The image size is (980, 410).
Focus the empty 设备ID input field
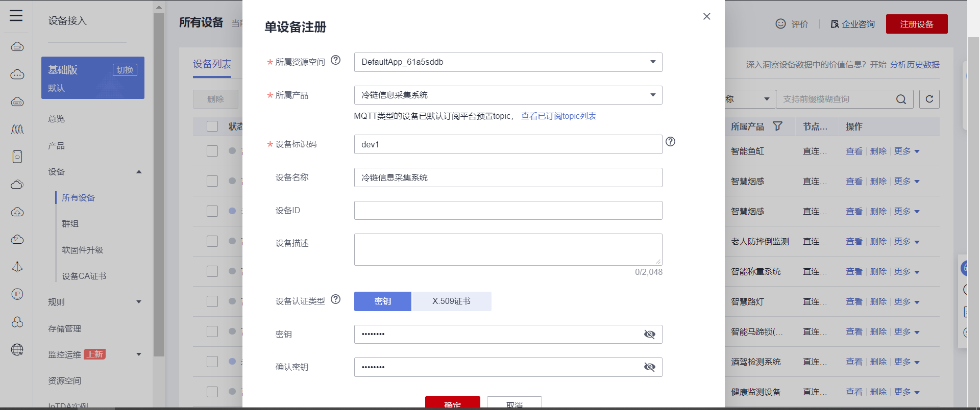point(508,211)
